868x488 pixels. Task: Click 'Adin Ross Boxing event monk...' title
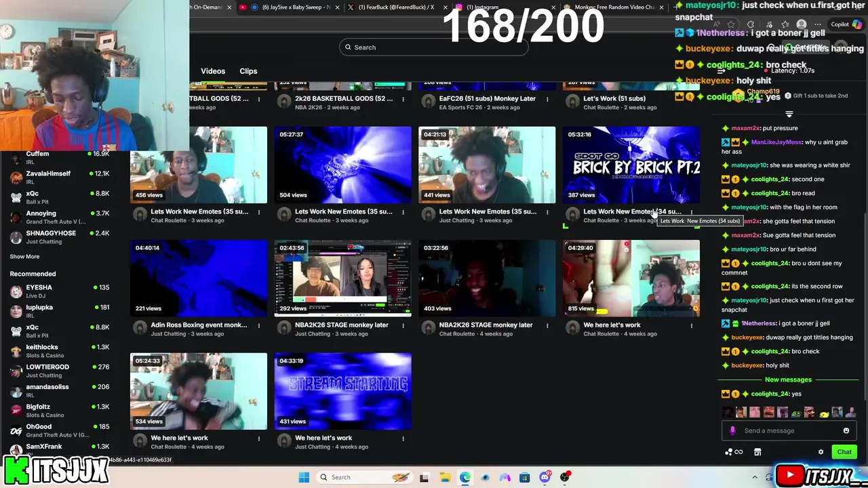click(x=199, y=325)
